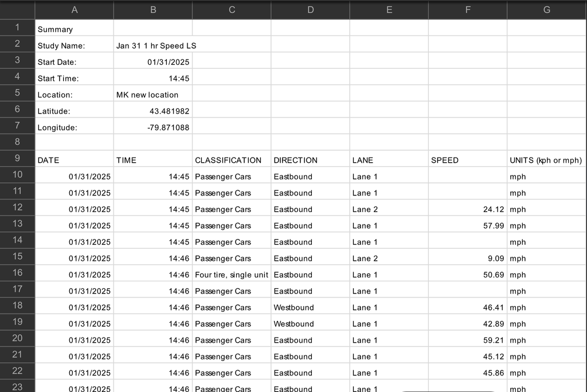The width and height of the screenshot is (587, 392).
Task: Click the longitude value -79.871088
Action: [x=152, y=126]
